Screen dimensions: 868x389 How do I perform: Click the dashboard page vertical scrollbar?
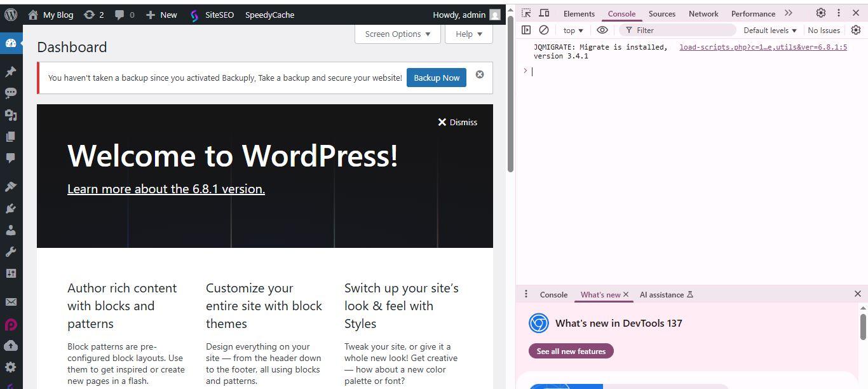point(510,95)
